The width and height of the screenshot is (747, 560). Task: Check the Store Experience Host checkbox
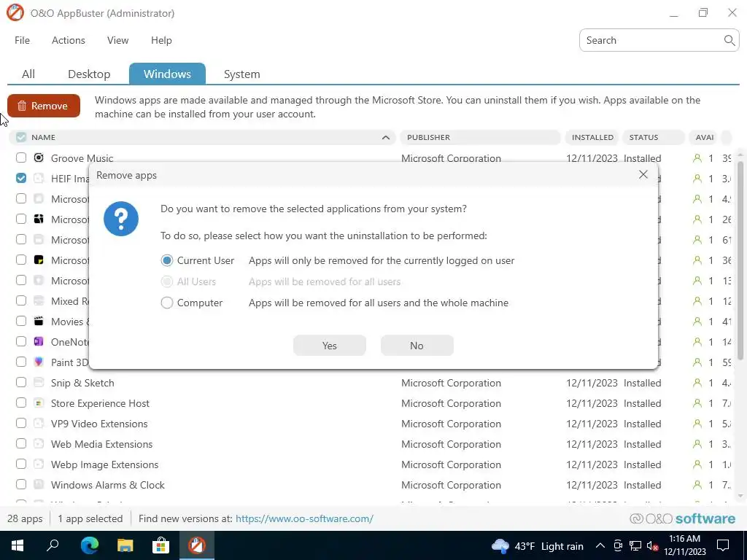tap(21, 402)
